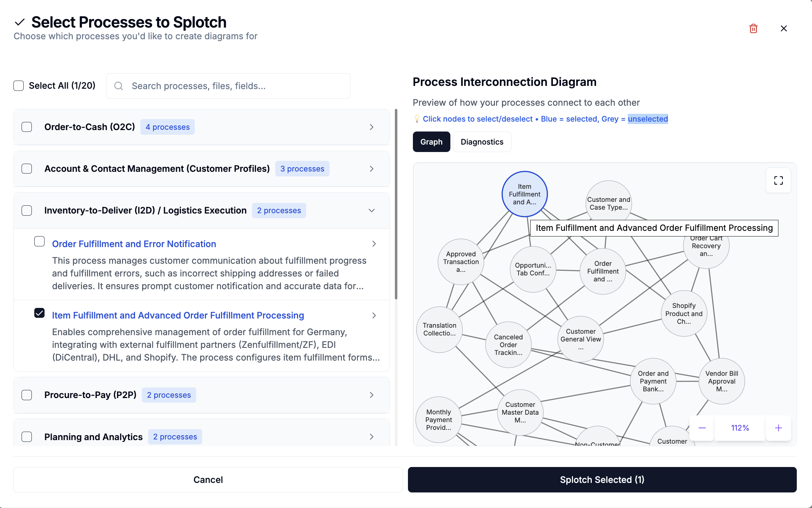Viewport: 812px width, 508px height.
Task: Check the Order-to-Cash (O2C) checkbox
Action: [x=27, y=127]
